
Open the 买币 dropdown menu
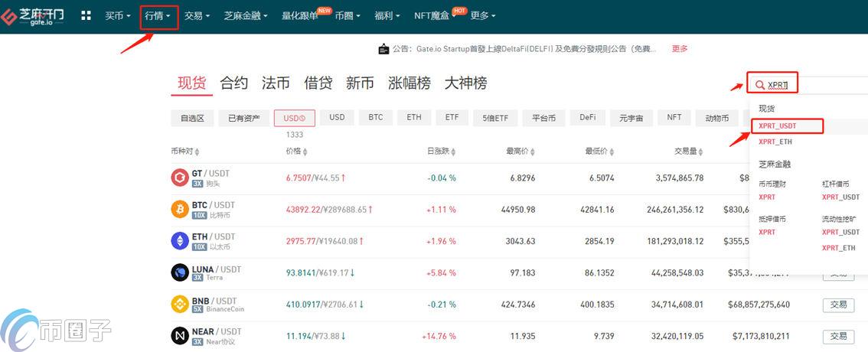[117, 16]
